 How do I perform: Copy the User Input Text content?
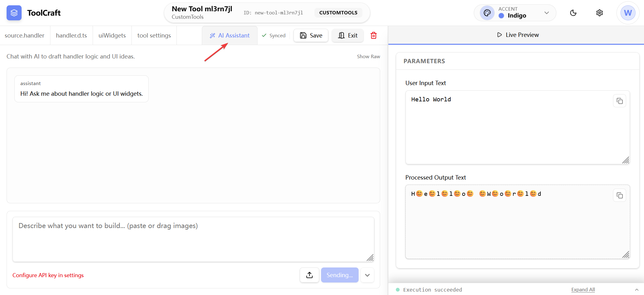(619, 101)
